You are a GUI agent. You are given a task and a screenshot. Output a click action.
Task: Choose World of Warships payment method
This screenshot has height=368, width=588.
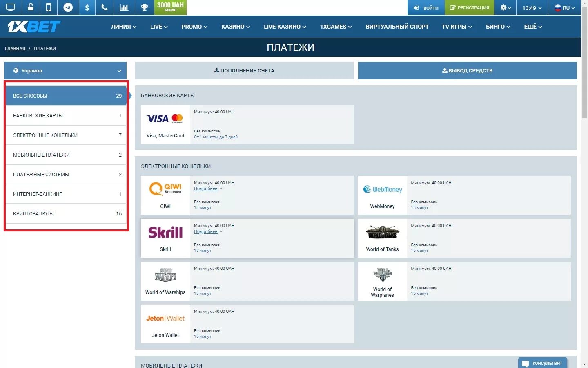(247, 281)
